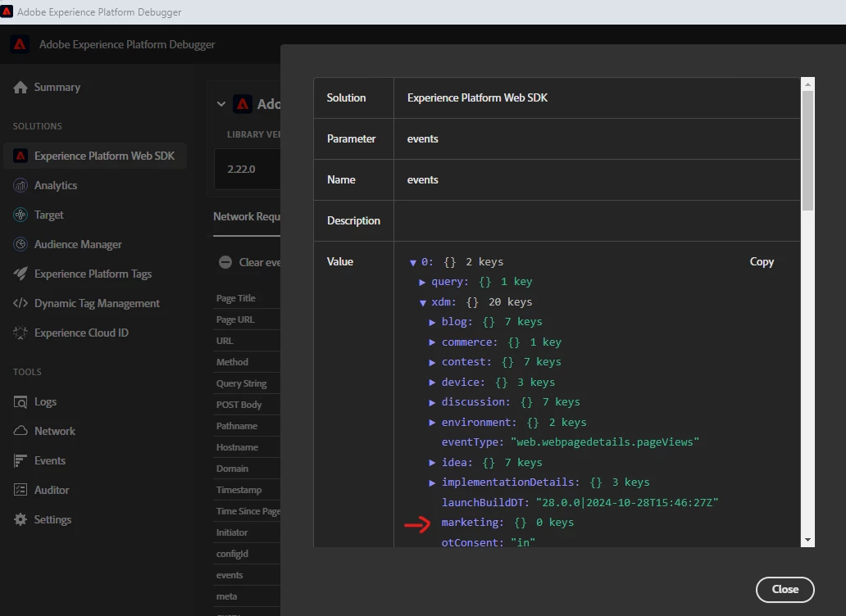Click the Page Title row label
This screenshot has height=616, width=846.
pos(236,298)
